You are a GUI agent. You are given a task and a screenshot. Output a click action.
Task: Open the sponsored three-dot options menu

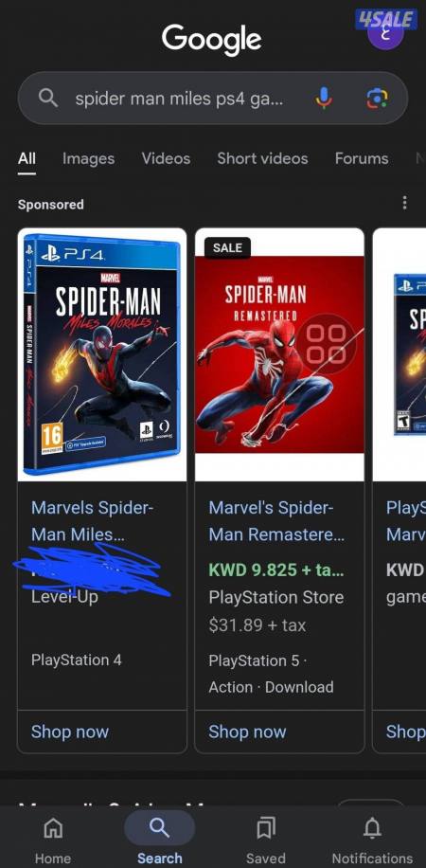tap(405, 203)
